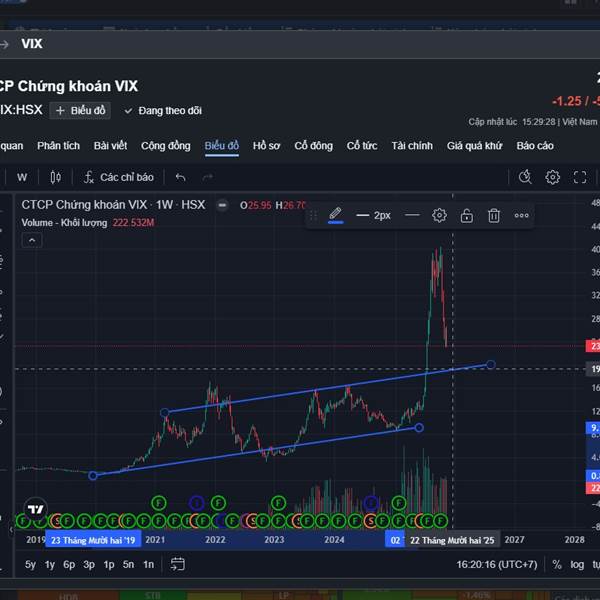Click the VIX header title
600x600 pixels.
click(x=32, y=44)
